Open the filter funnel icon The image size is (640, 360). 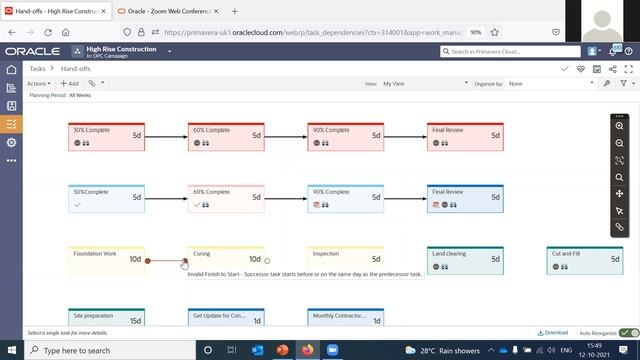[623, 83]
